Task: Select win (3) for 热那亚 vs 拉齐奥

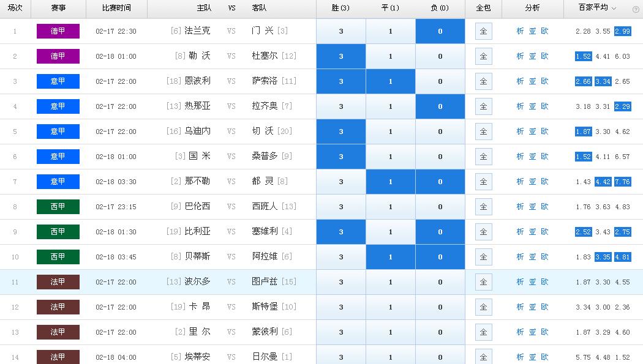Action: click(x=340, y=106)
